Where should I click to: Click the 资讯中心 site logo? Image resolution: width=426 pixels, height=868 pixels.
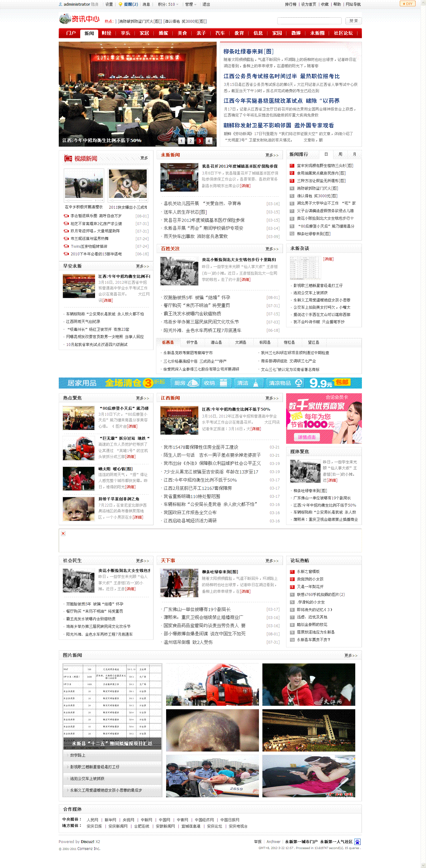tap(80, 19)
